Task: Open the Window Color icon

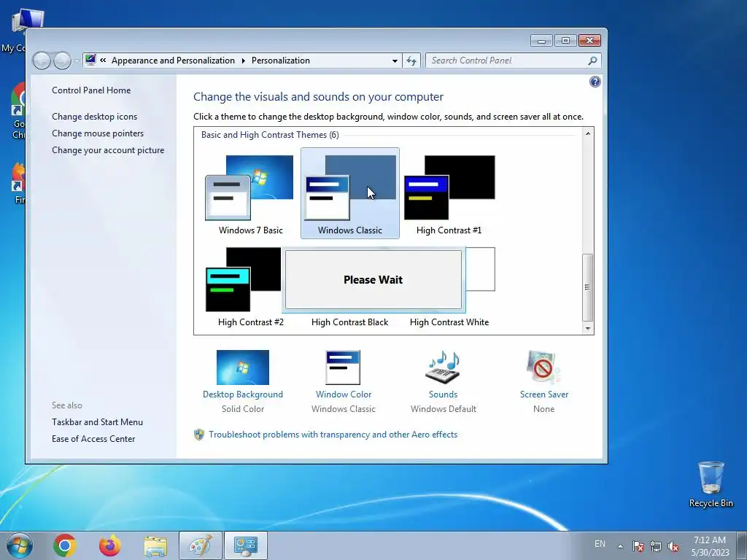Action: coord(343,367)
